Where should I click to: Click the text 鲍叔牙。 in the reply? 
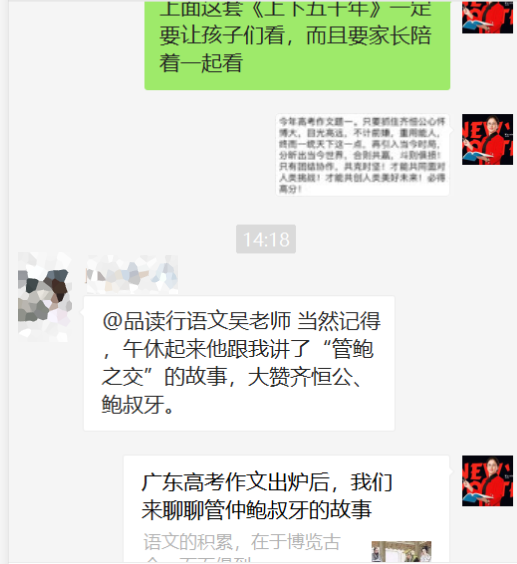coord(138,405)
